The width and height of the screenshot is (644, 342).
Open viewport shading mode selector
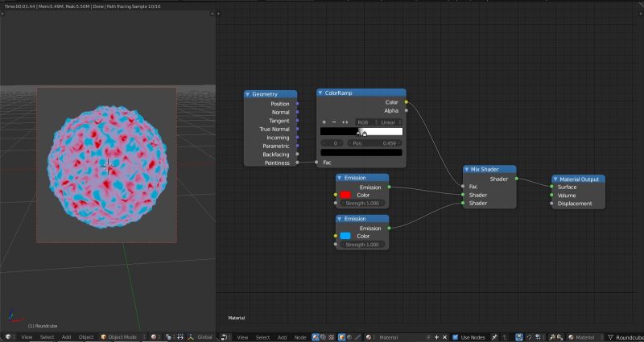(x=154, y=336)
